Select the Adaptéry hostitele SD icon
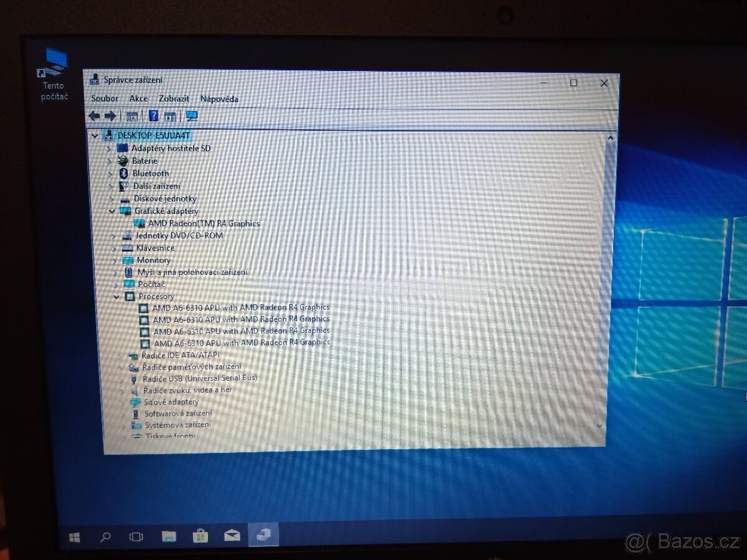 (x=123, y=148)
